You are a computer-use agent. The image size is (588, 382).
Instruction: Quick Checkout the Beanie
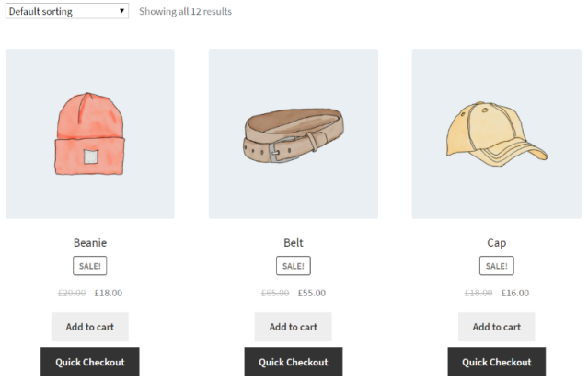click(x=90, y=362)
